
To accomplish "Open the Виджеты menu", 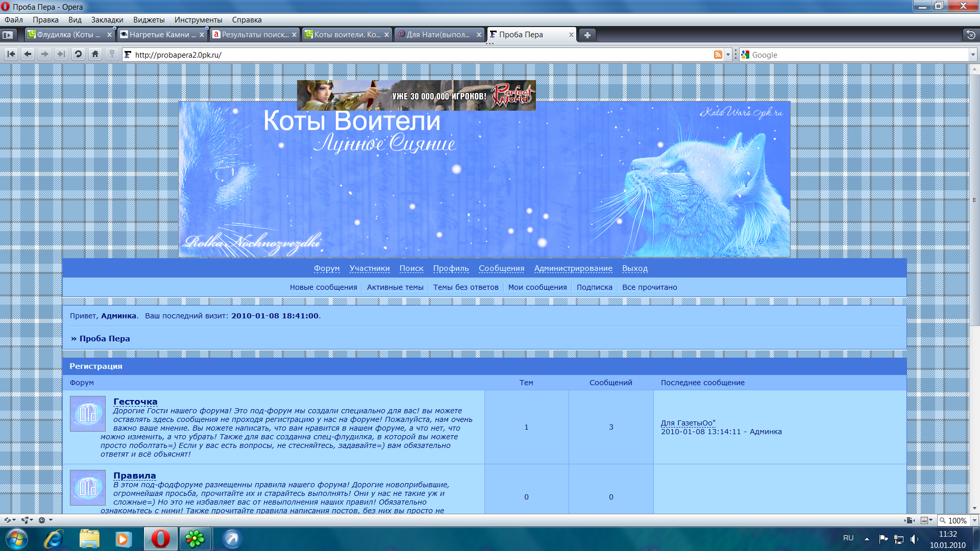I will (149, 20).
